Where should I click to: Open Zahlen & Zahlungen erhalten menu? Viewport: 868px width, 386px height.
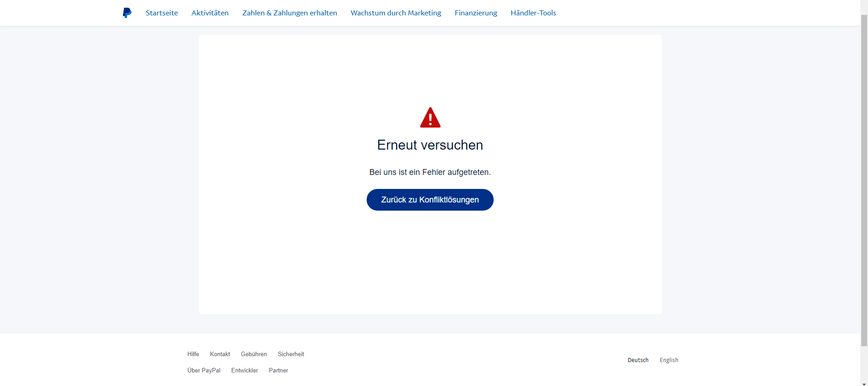point(290,13)
